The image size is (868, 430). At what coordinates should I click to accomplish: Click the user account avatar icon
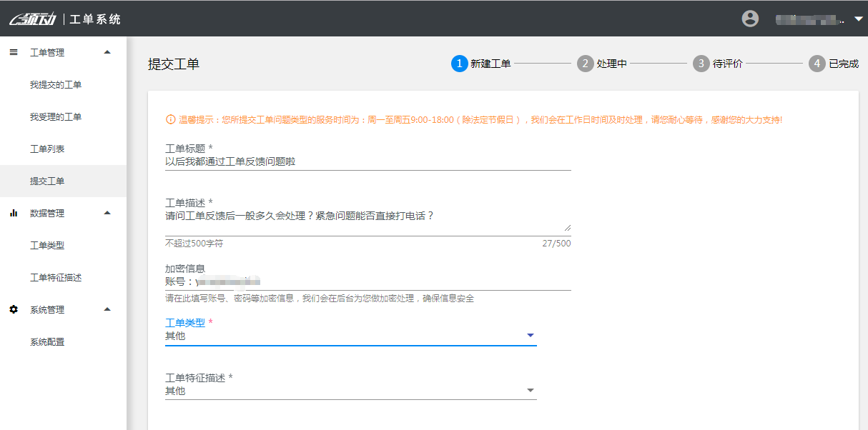click(x=750, y=19)
